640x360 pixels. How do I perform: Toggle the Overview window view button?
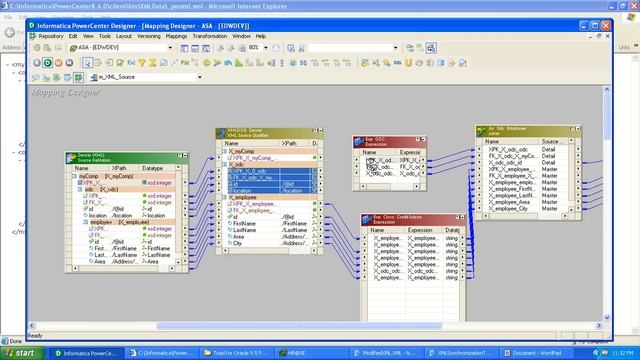pos(206,48)
